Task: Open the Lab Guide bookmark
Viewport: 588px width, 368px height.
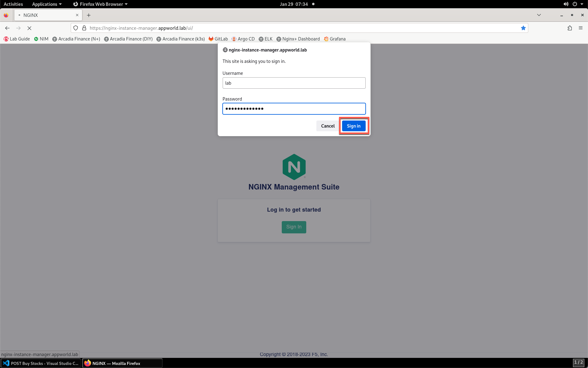Action: point(17,39)
